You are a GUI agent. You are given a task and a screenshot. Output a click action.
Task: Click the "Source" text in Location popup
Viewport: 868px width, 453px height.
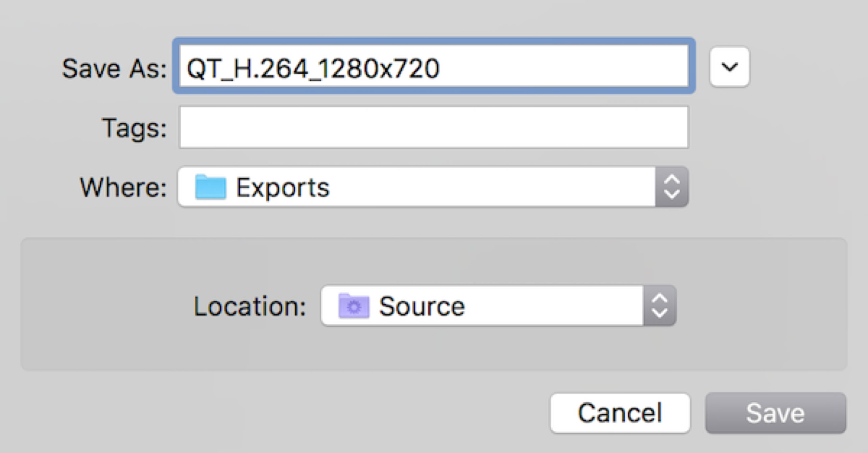click(x=422, y=306)
